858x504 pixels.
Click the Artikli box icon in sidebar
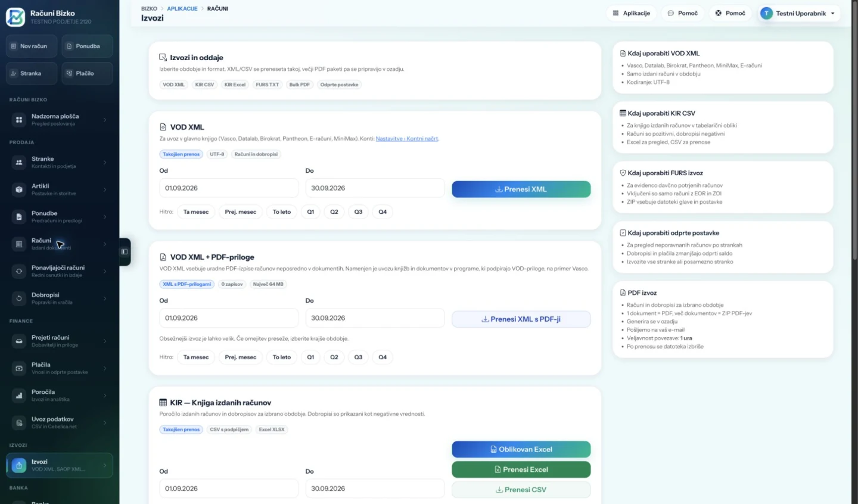19,189
